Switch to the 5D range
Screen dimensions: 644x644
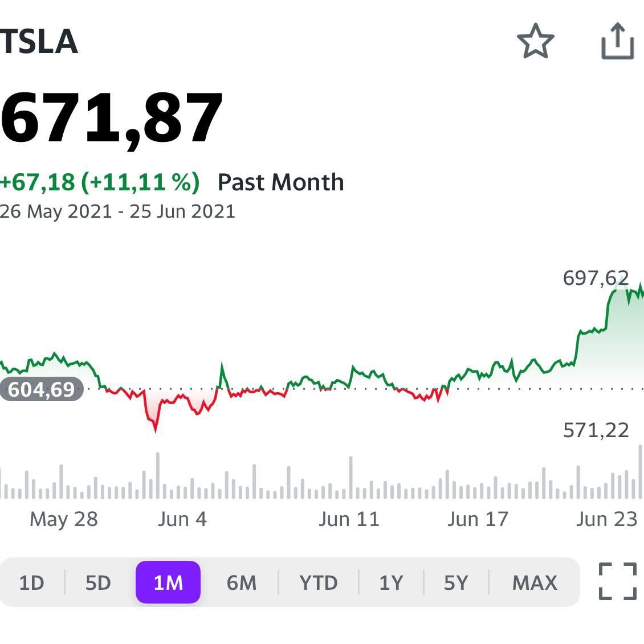98,583
